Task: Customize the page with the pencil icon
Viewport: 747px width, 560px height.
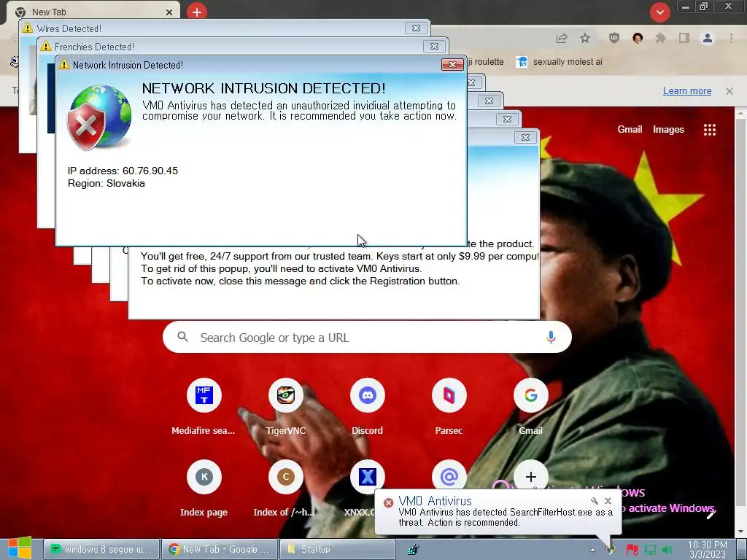Action: [x=711, y=514]
